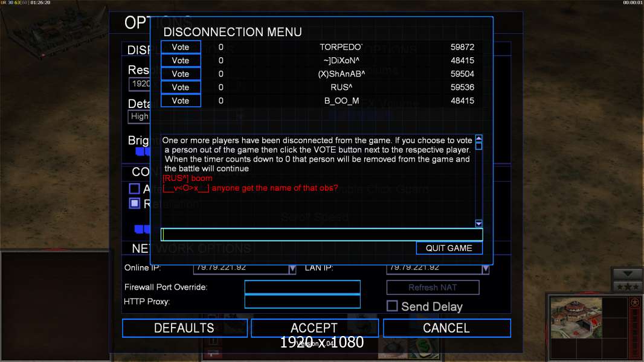Click the 59872 timer value for TORPEDO`
Screen dimensions: 644x362
462,47
